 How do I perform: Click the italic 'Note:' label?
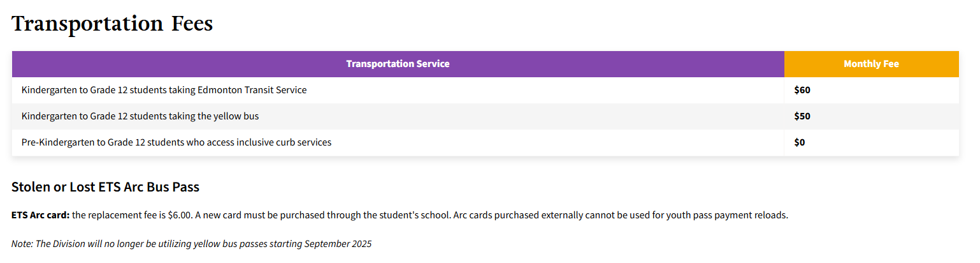point(22,244)
